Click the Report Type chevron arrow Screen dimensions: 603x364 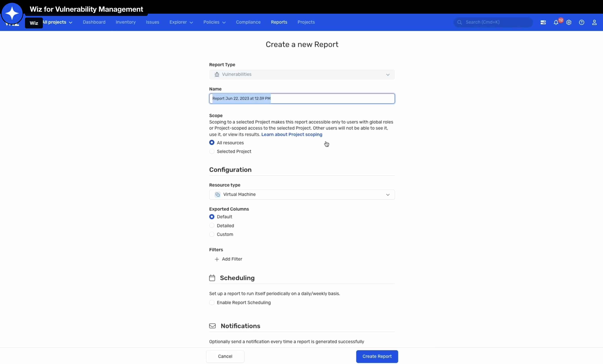tap(388, 75)
